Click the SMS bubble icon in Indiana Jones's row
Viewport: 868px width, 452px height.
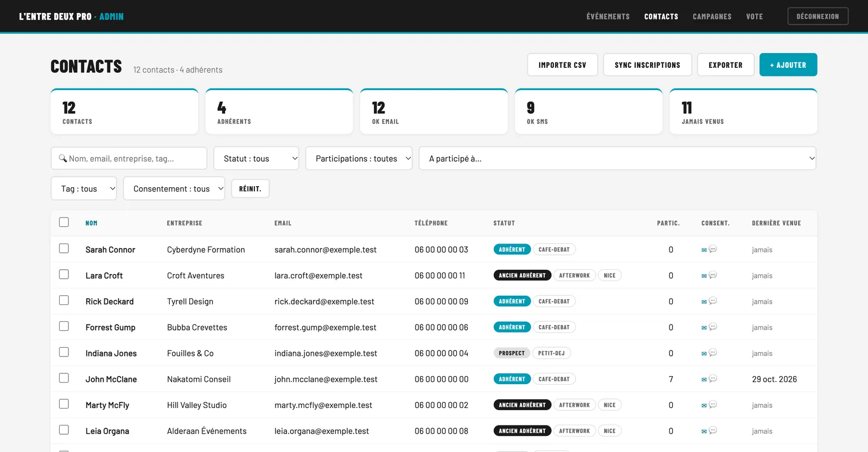pos(713,353)
